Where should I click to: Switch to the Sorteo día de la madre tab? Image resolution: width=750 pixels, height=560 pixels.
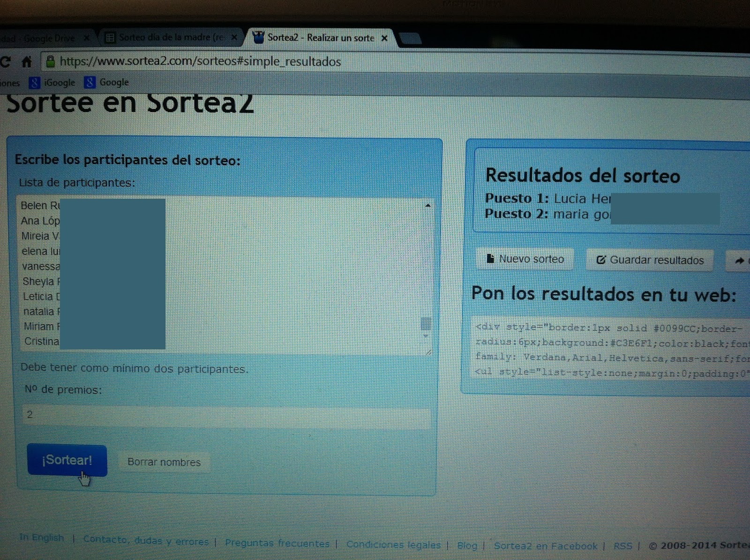click(x=171, y=37)
